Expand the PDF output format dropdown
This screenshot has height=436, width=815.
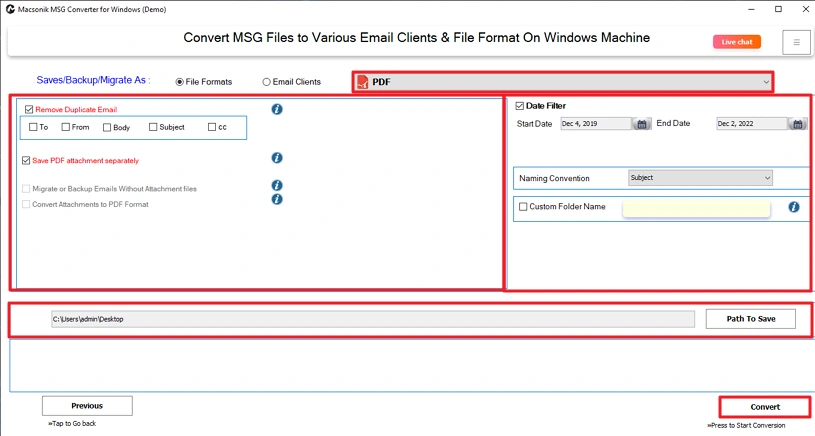pos(563,82)
